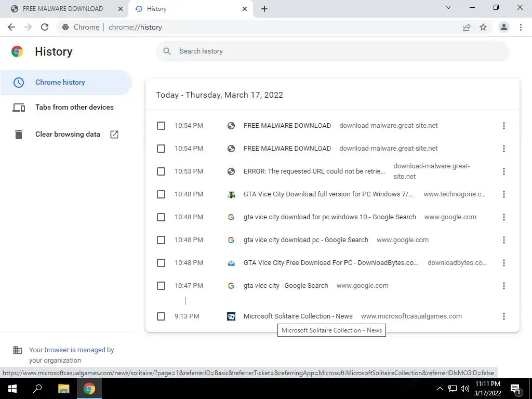Check the 10:53 PM ERROR entry
532x399 pixels.
click(x=161, y=171)
